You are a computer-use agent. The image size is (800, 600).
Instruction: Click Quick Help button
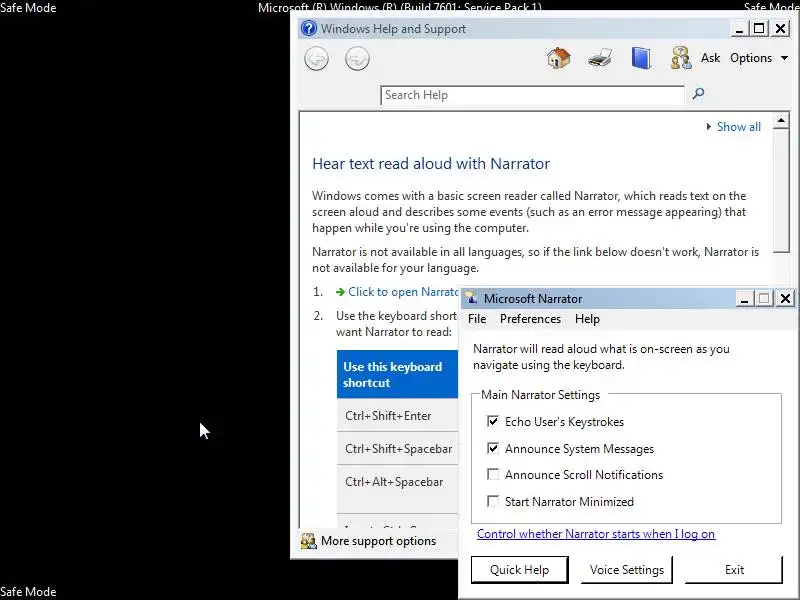519,569
